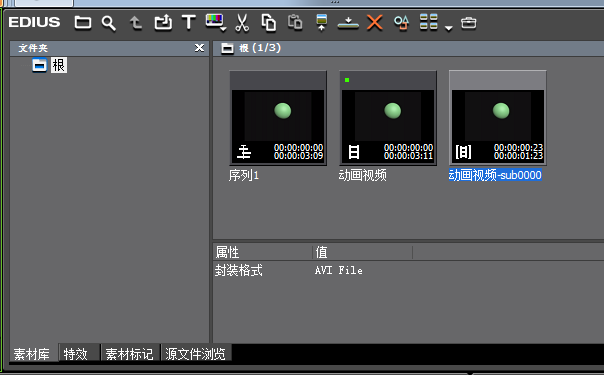Viewport: 604px width, 375px height.
Task: Cut the selected clip with scissors
Action: 242,23
